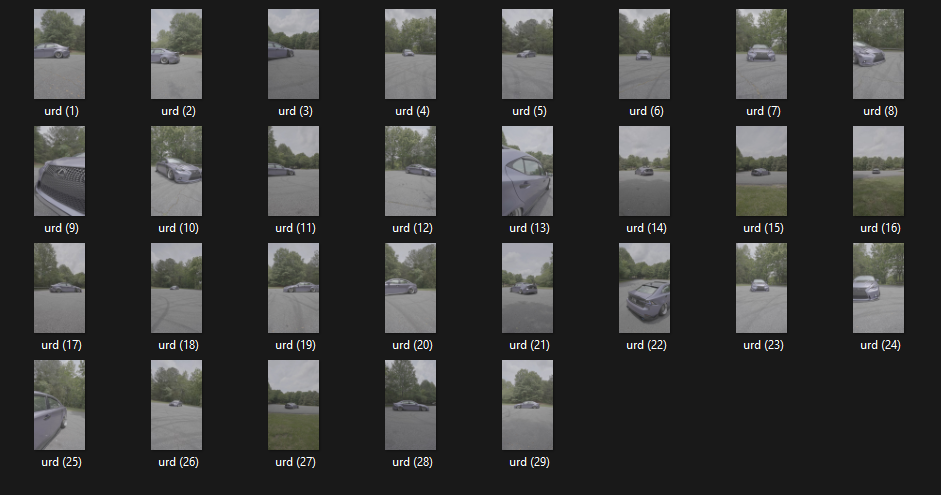Select the urd (3) thumbnail

click(x=293, y=54)
